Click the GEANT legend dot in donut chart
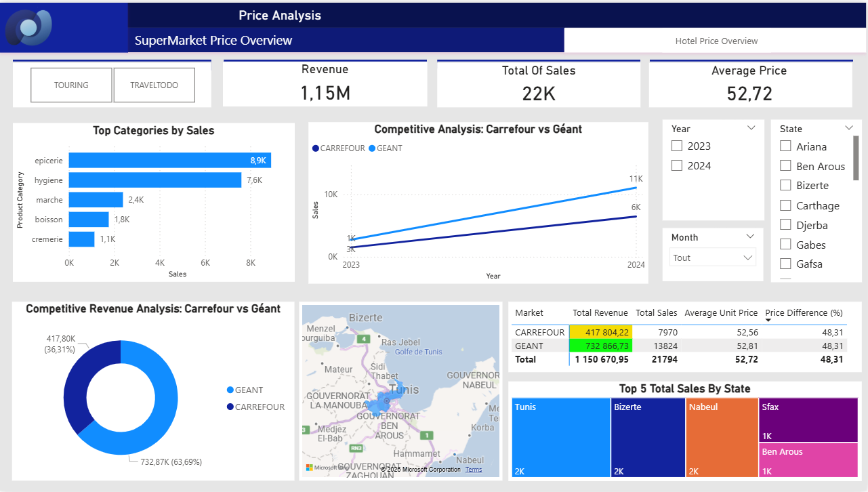 coord(230,390)
